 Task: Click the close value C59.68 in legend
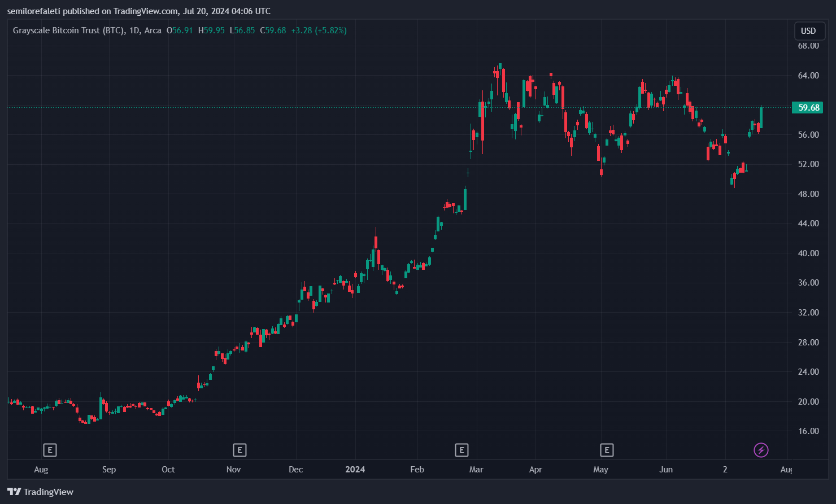pyautogui.click(x=273, y=30)
